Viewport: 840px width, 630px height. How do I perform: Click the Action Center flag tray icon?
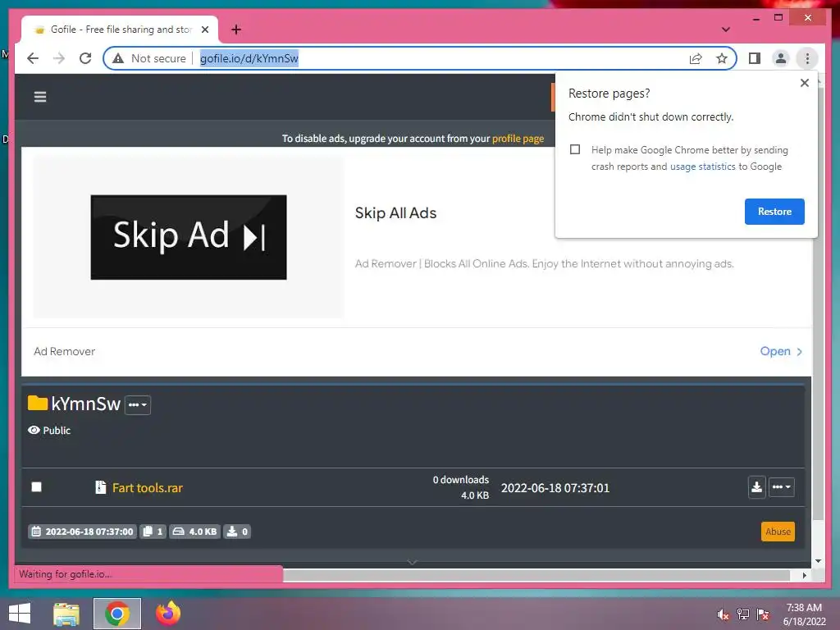[763, 614]
